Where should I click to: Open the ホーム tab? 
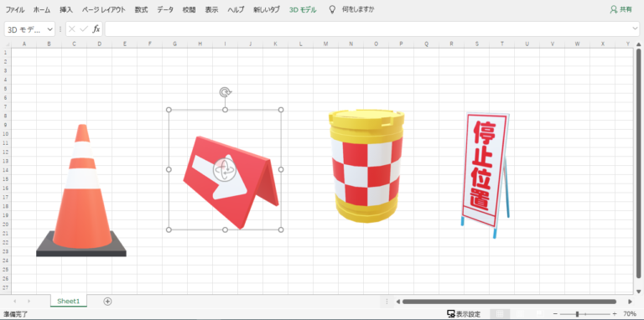click(x=42, y=10)
